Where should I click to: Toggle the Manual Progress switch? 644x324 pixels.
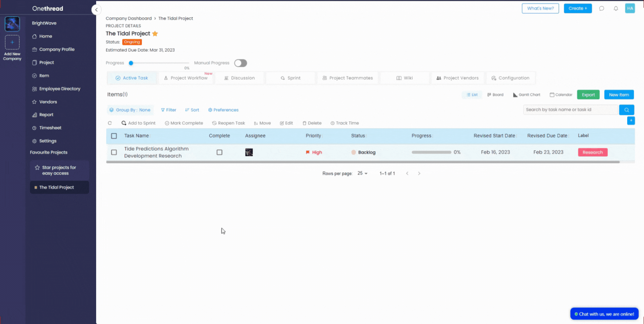(241, 63)
